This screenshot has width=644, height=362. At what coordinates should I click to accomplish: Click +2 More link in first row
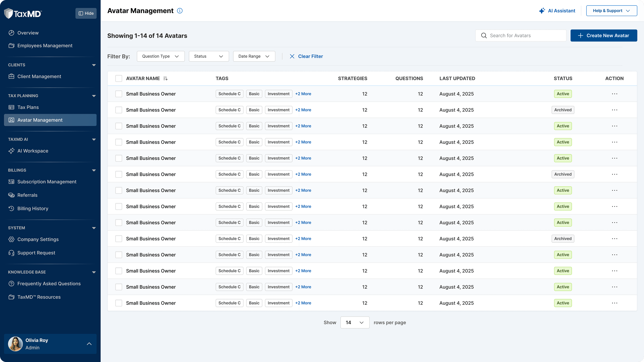[303, 94]
